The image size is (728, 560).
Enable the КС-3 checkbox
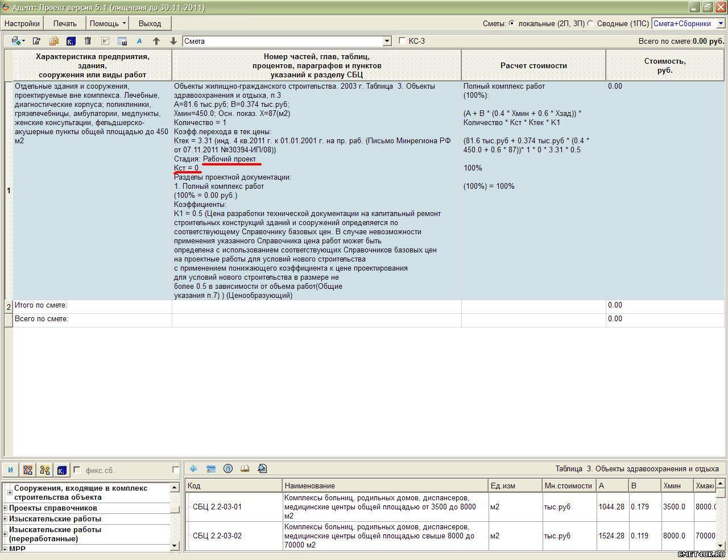(x=403, y=41)
